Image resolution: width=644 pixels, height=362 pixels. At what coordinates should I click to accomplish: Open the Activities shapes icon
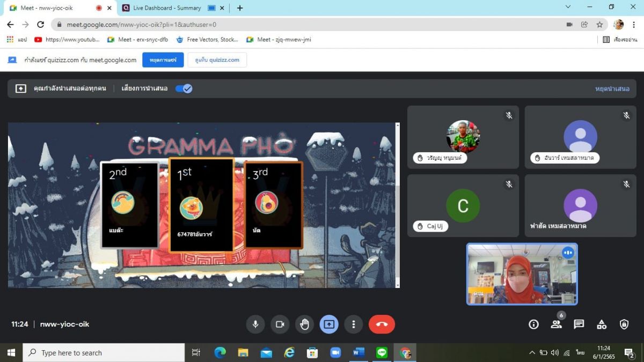[x=602, y=324]
